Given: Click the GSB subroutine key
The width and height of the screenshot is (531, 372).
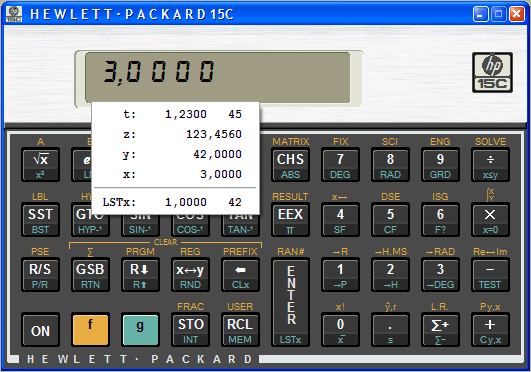Looking at the screenshot, I should point(90,274).
